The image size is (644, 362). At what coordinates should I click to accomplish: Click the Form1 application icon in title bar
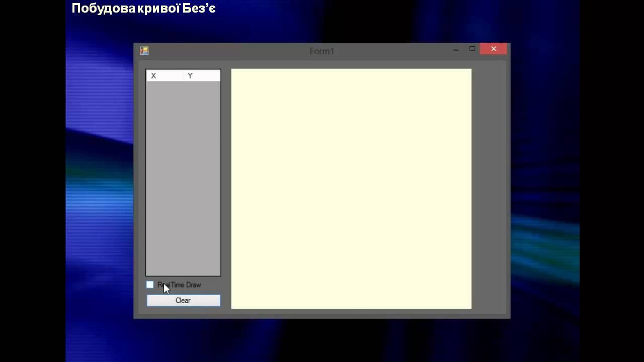click(144, 51)
